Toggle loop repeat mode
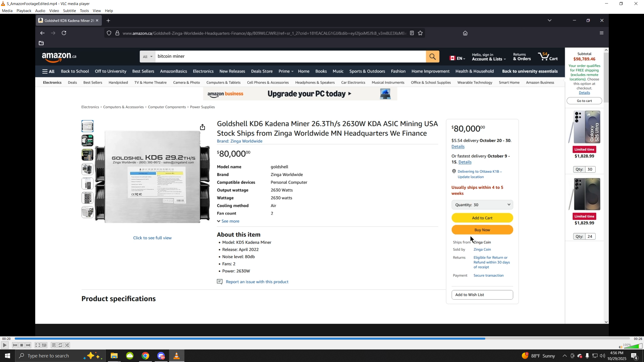 click(60, 345)
